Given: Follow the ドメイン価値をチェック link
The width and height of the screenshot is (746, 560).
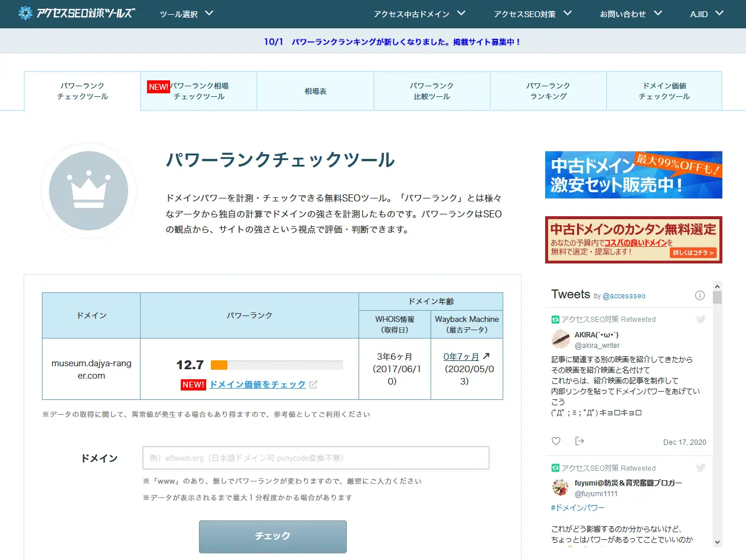Looking at the screenshot, I should [x=258, y=385].
